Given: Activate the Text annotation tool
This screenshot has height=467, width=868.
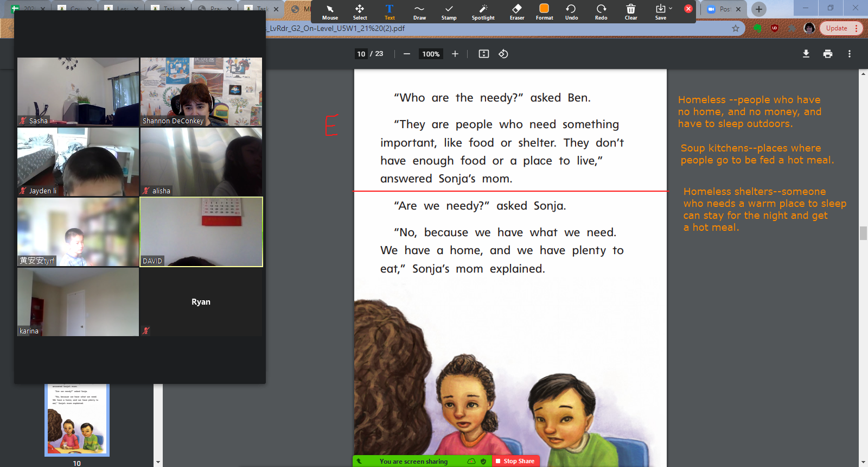Looking at the screenshot, I should (x=390, y=12).
